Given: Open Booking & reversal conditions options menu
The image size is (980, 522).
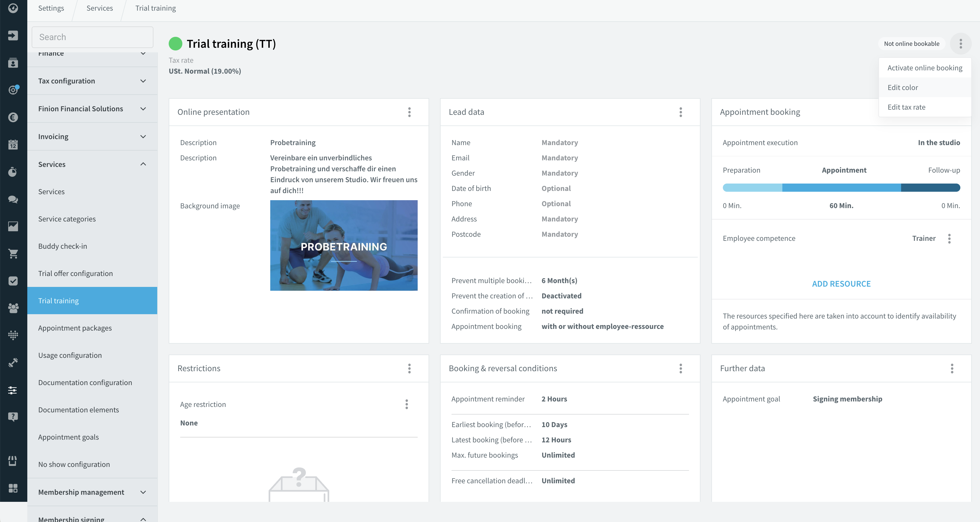Looking at the screenshot, I should click(x=681, y=368).
